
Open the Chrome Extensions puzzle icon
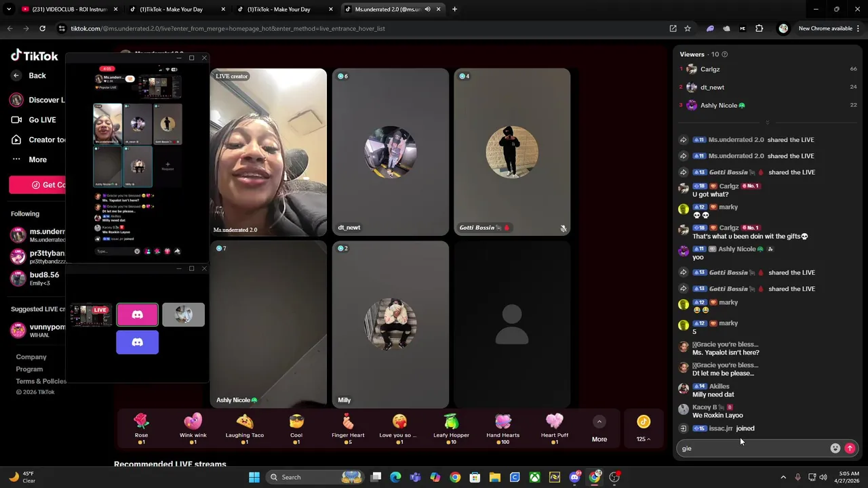click(x=759, y=28)
